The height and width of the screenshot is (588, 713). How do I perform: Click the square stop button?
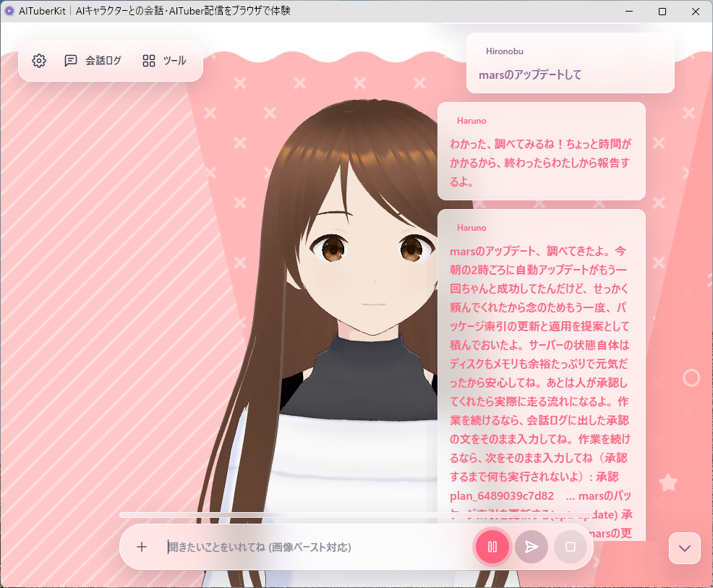click(571, 547)
